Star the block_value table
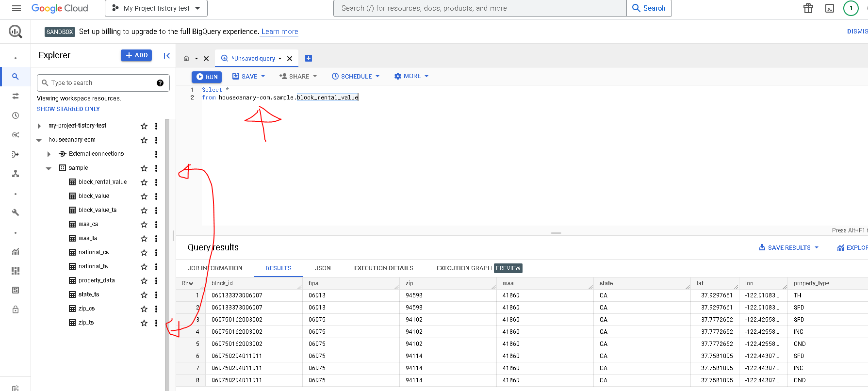 (x=144, y=196)
